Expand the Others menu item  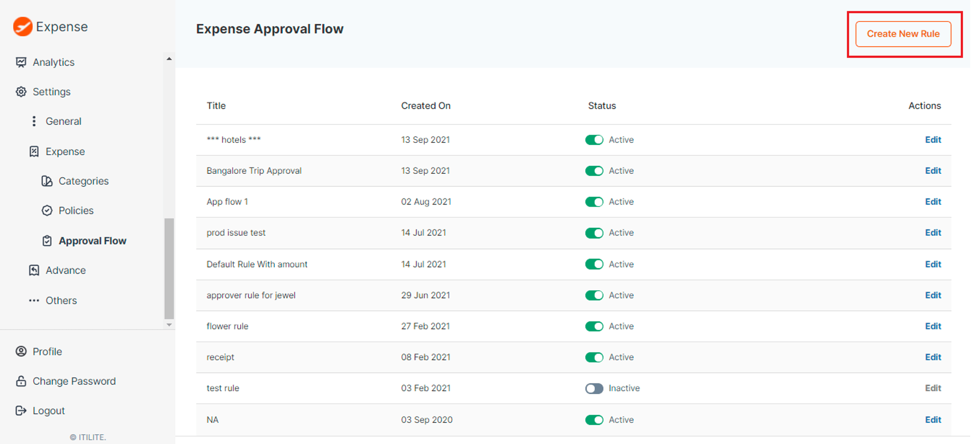pyautogui.click(x=61, y=300)
